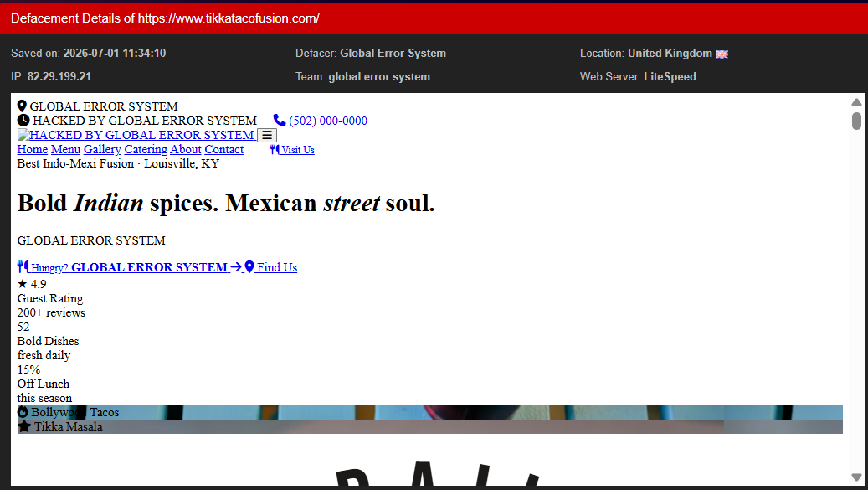Click the team name global error system
This screenshot has height=490, width=868.
pos(379,76)
